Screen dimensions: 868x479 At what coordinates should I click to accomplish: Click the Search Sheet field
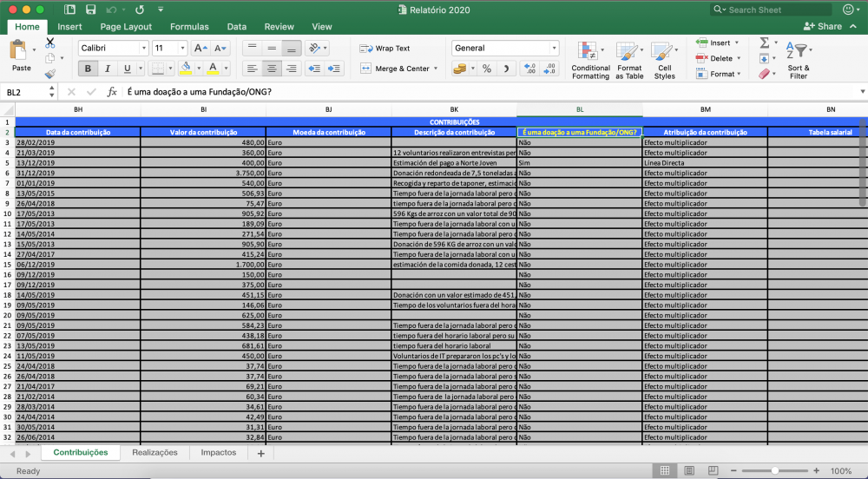(772, 10)
